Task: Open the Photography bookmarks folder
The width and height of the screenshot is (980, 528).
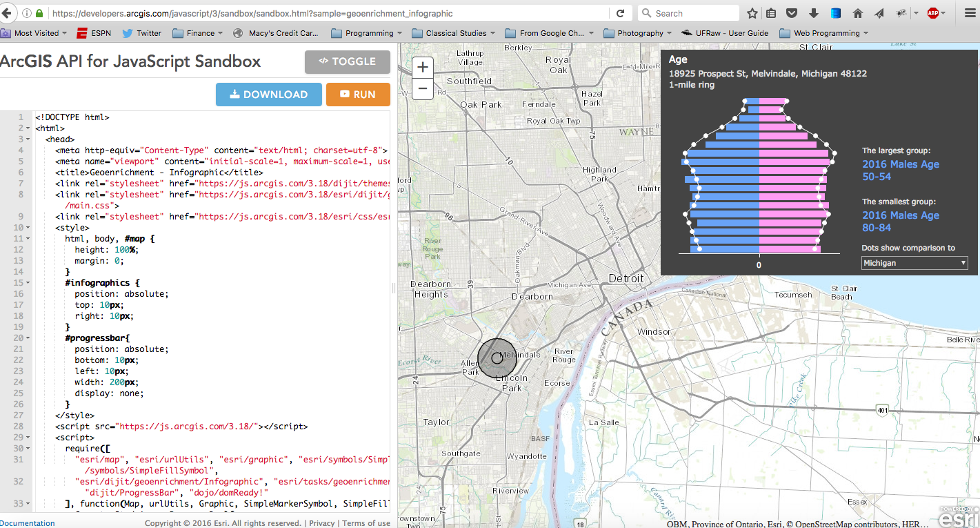Action: [x=638, y=33]
